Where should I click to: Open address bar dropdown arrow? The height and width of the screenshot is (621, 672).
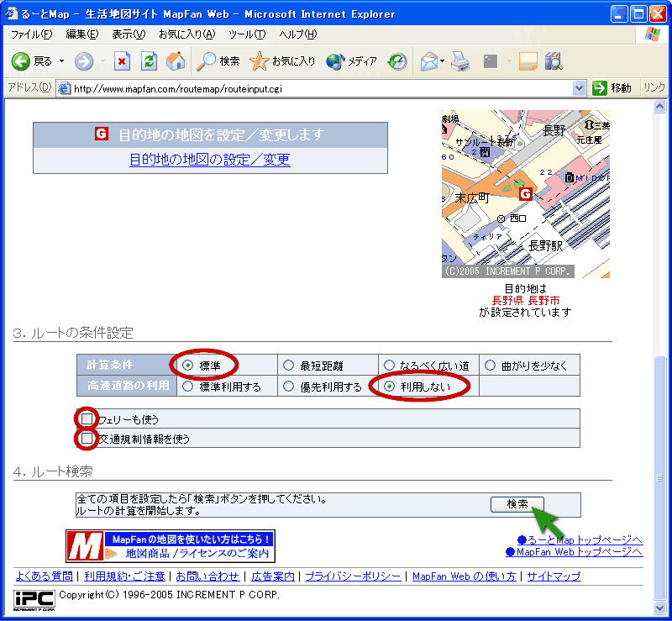pyautogui.click(x=579, y=88)
